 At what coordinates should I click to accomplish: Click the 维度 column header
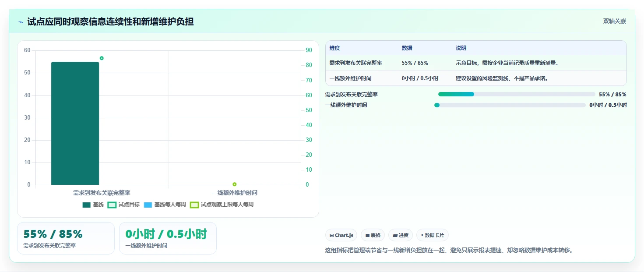[335, 48]
